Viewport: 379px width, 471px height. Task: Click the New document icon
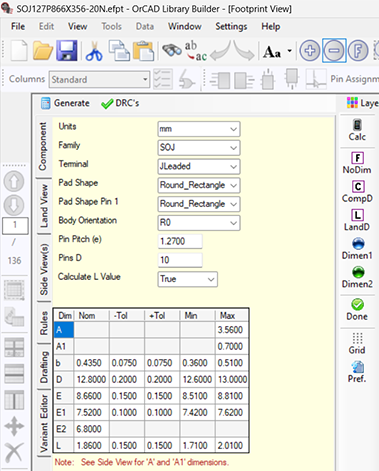click(x=19, y=51)
